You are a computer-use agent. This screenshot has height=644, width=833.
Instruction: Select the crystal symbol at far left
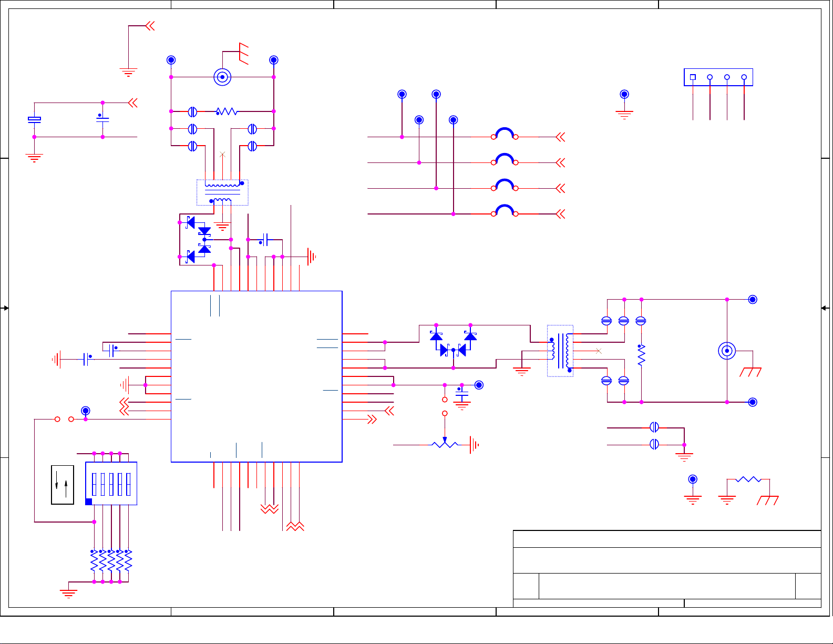(x=34, y=120)
